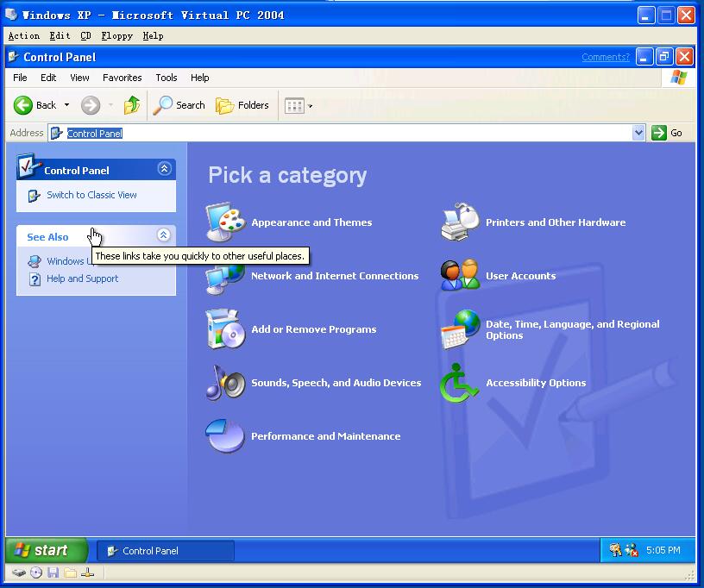
Task: Open the Appearance and Themes palette icon
Action: 225,222
